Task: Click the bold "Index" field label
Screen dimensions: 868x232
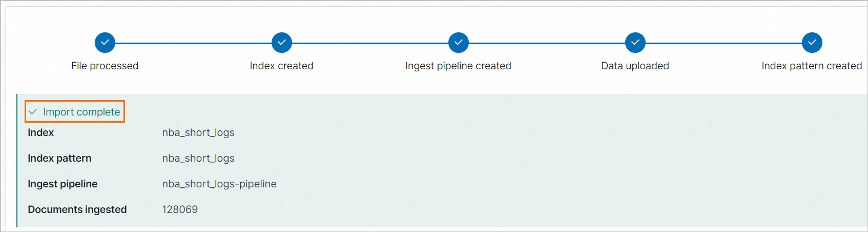Action: (41, 132)
